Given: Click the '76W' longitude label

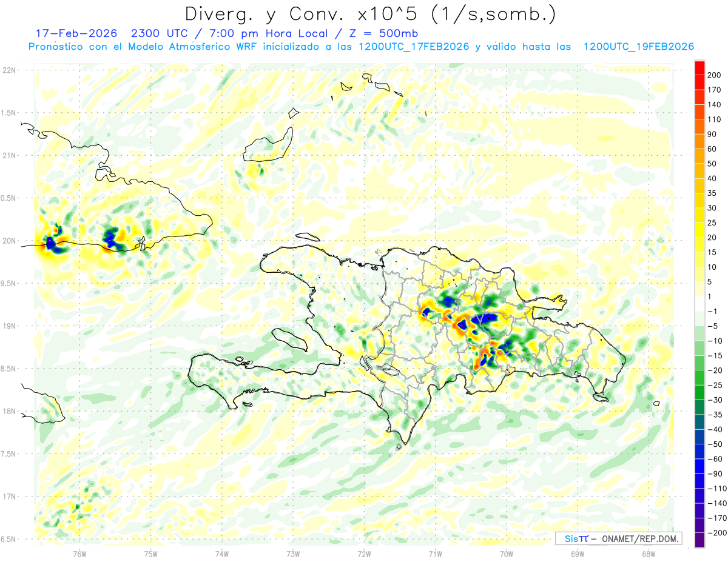Looking at the screenshot, I should pos(79,554).
